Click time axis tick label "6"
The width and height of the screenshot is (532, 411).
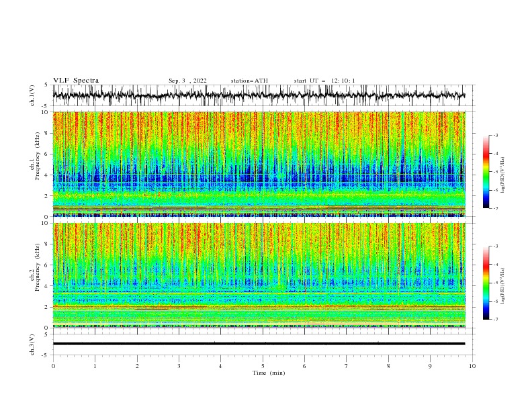[304, 366]
